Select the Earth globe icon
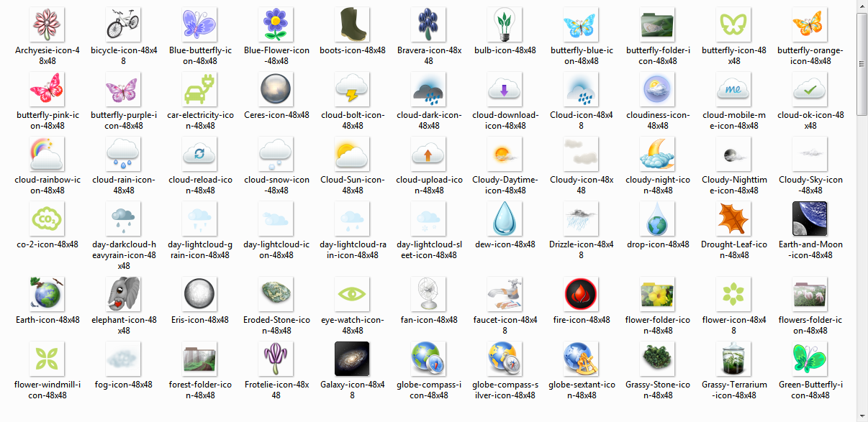This screenshot has height=422, width=868. click(x=48, y=295)
